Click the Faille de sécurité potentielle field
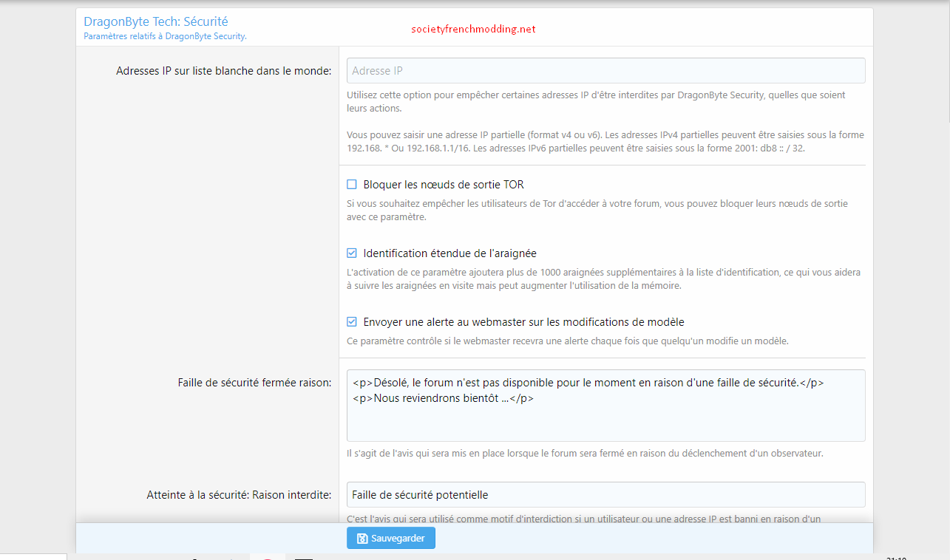Screen dimensions: 950x560 click(605, 495)
